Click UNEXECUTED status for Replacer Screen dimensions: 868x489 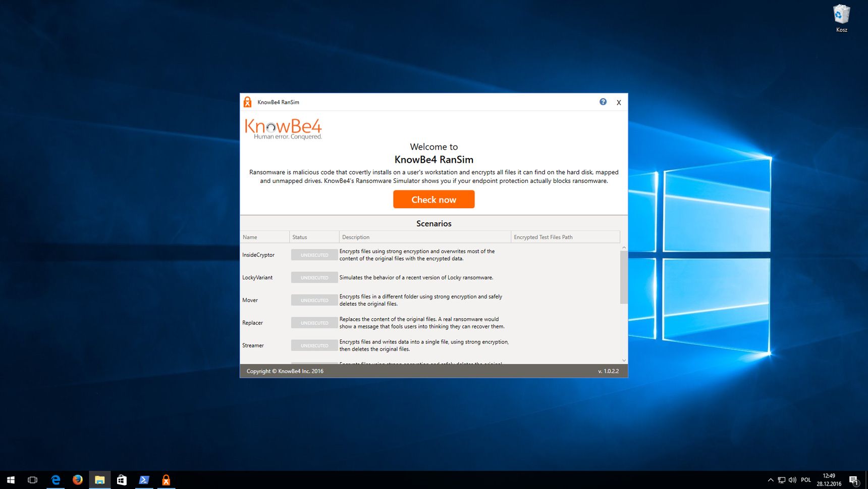point(314,323)
